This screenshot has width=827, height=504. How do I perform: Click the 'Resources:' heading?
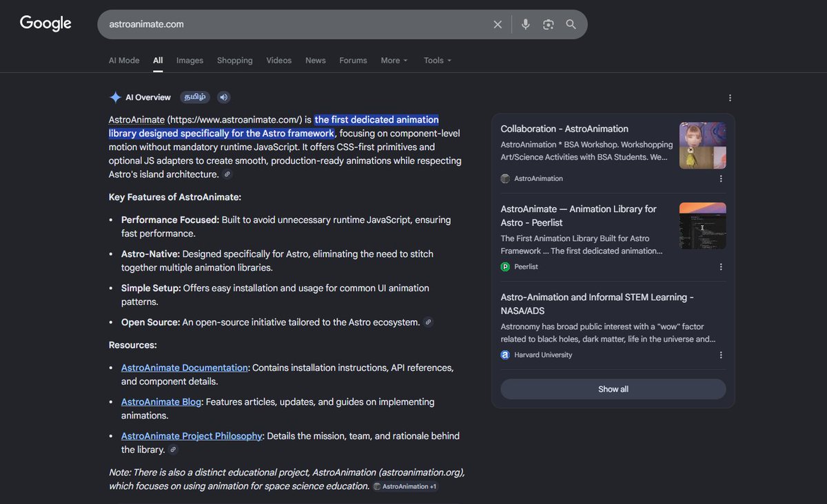(133, 345)
